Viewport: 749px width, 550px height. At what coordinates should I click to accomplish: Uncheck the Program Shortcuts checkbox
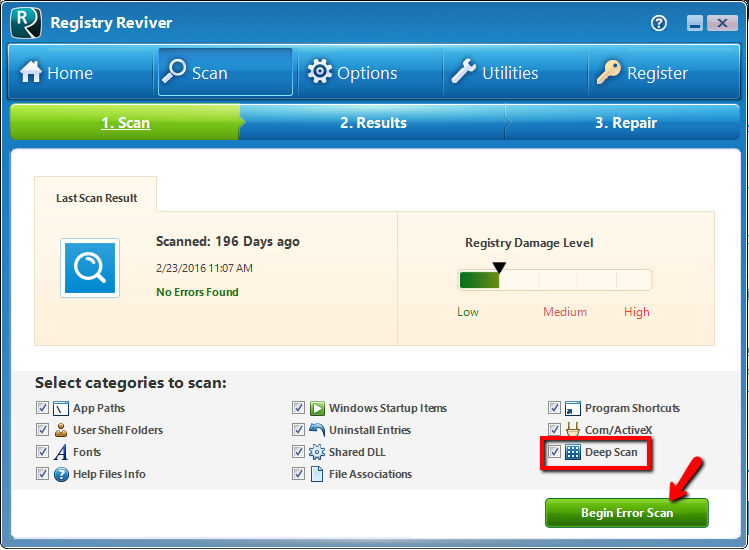(x=554, y=408)
